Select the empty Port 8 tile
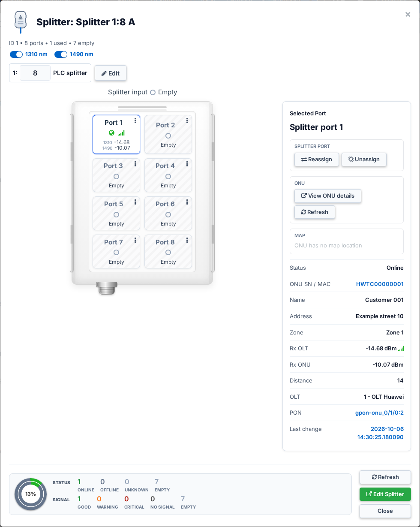The height and width of the screenshot is (527, 420). click(168, 252)
